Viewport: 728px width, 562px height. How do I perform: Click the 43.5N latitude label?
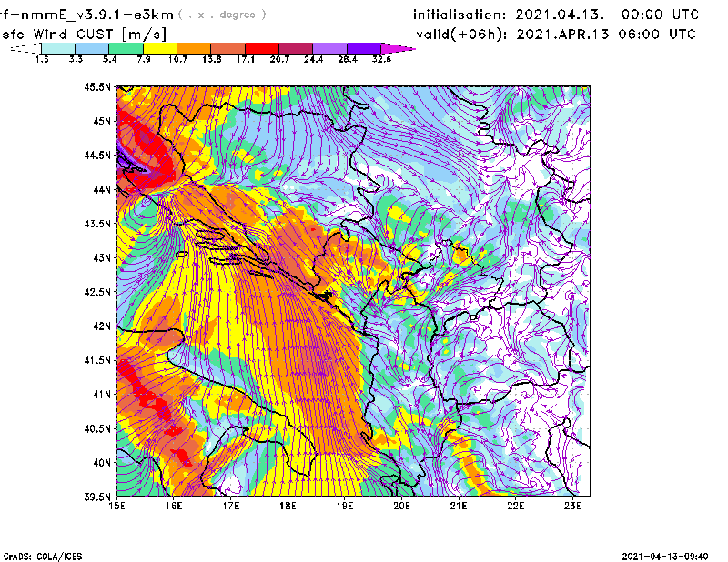[97, 224]
